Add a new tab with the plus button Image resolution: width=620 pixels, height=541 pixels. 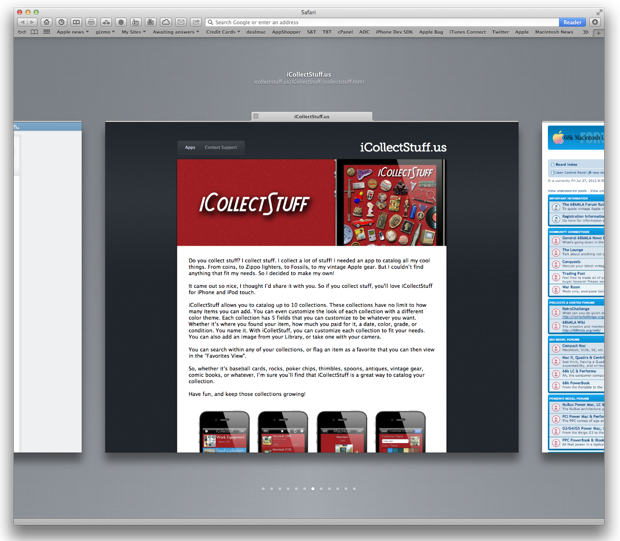click(599, 33)
